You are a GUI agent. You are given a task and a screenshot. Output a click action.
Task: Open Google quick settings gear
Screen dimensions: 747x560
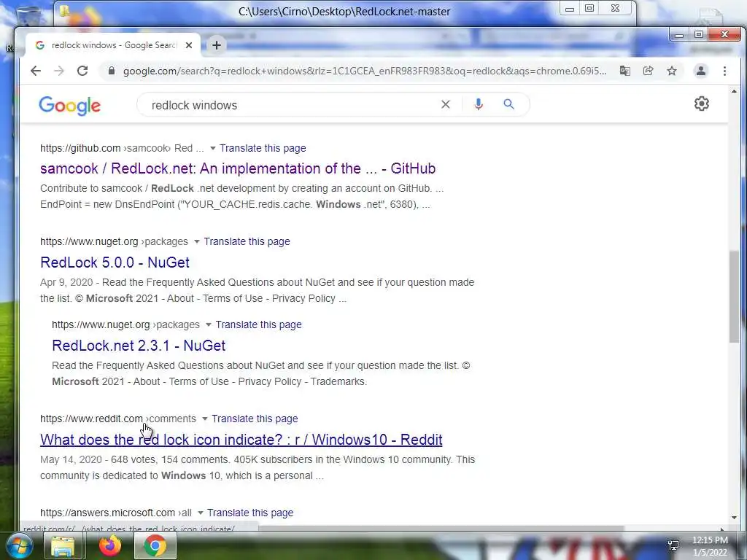coord(701,104)
